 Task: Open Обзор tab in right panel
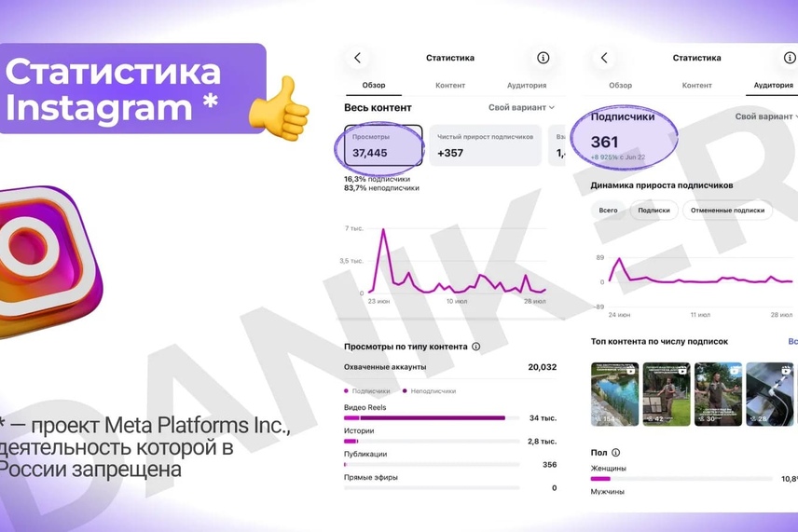click(x=620, y=85)
